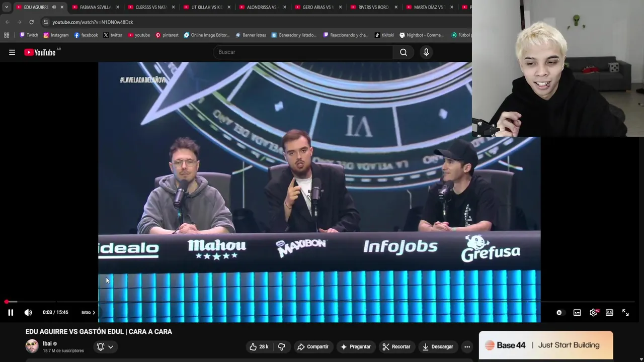The height and width of the screenshot is (362, 644).
Task: Open the Online Image Editor bookmark
Action: (207, 35)
